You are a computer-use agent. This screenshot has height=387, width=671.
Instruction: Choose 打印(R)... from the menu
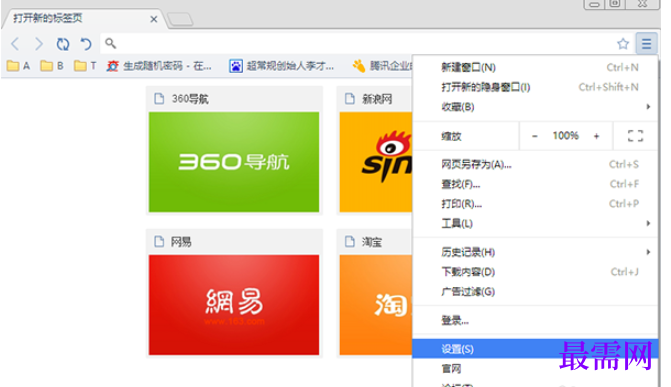[x=535, y=204]
